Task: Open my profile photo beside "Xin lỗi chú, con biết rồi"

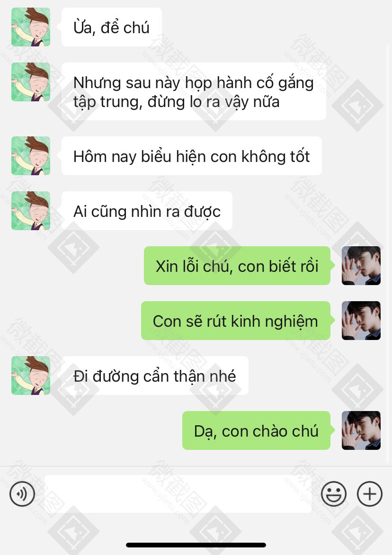Action: (361, 266)
